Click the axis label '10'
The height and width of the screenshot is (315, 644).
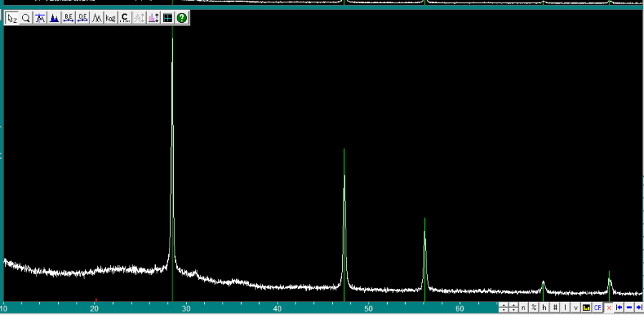coord(4,308)
